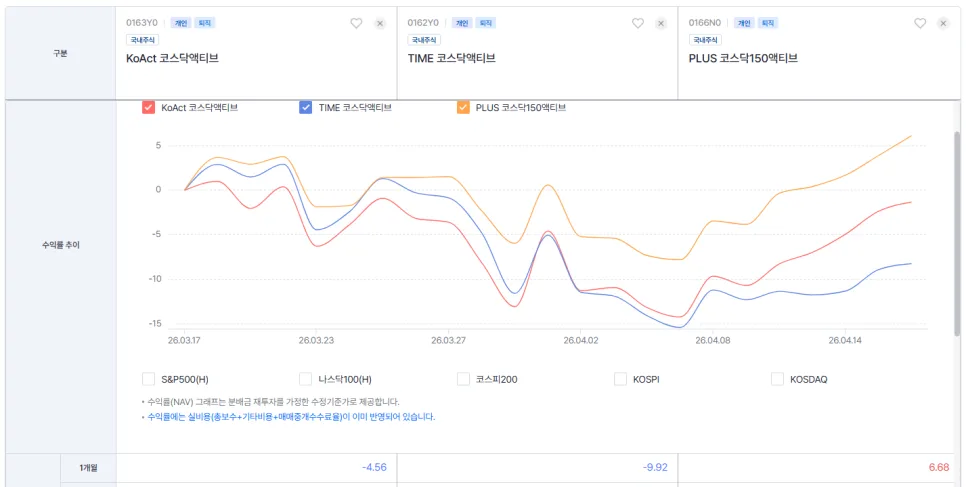Click chart date label 26.03.17
The height and width of the screenshot is (487, 966).
coord(184,340)
